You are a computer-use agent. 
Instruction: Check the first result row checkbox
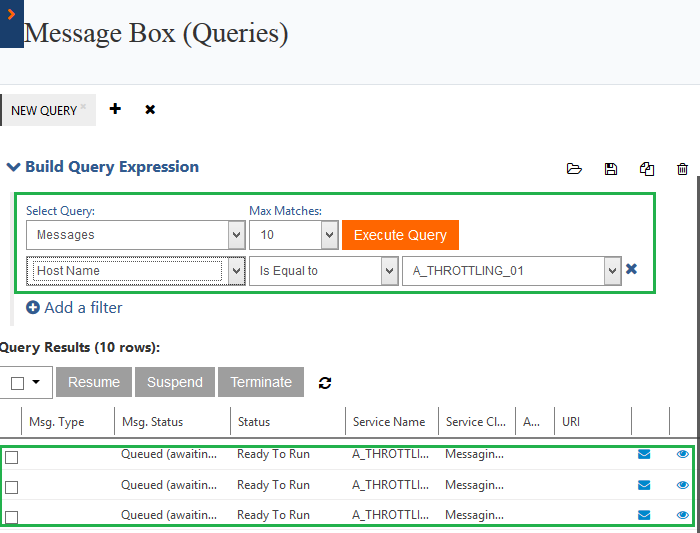pyautogui.click(x=12, y=457)
